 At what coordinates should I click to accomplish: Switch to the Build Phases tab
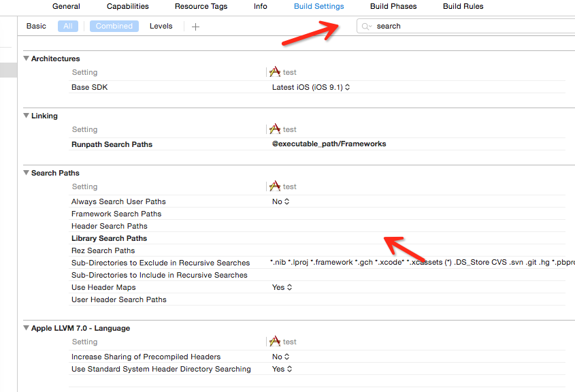click(x=393, y=6)
